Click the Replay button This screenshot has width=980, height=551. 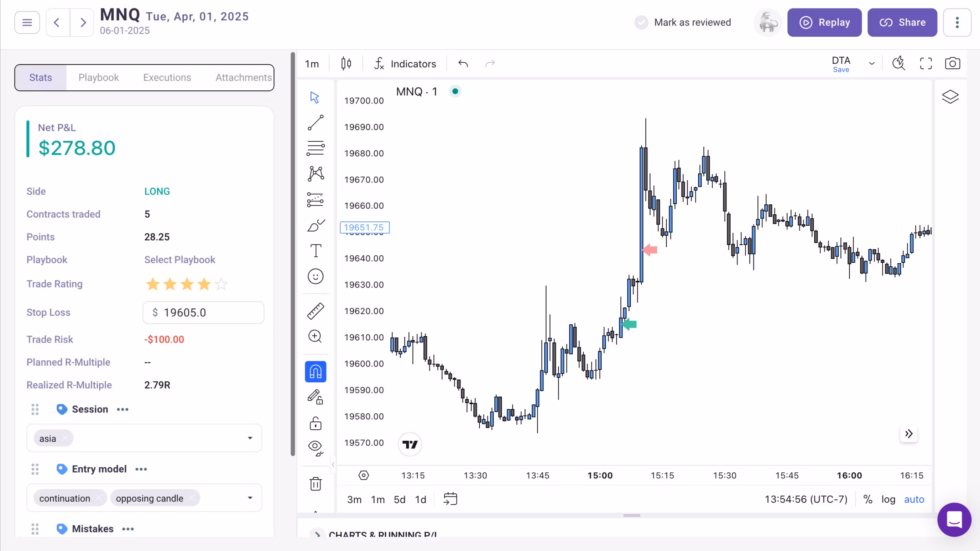(824, 22)
